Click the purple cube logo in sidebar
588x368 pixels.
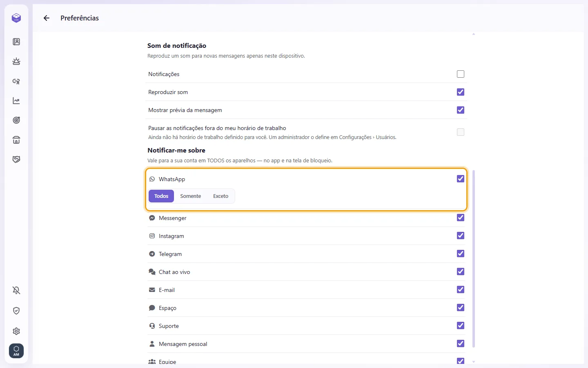(x=16, y=18)
